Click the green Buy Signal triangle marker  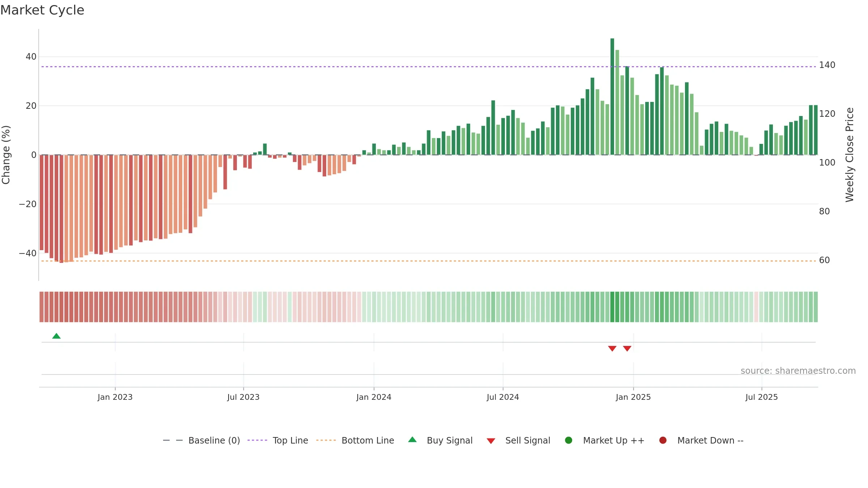coord(56,336)
